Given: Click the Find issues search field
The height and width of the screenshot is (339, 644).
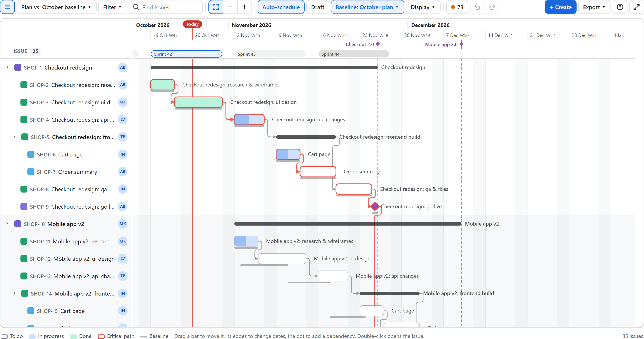Looking at the screenshot, I should [x=166, y=7].
